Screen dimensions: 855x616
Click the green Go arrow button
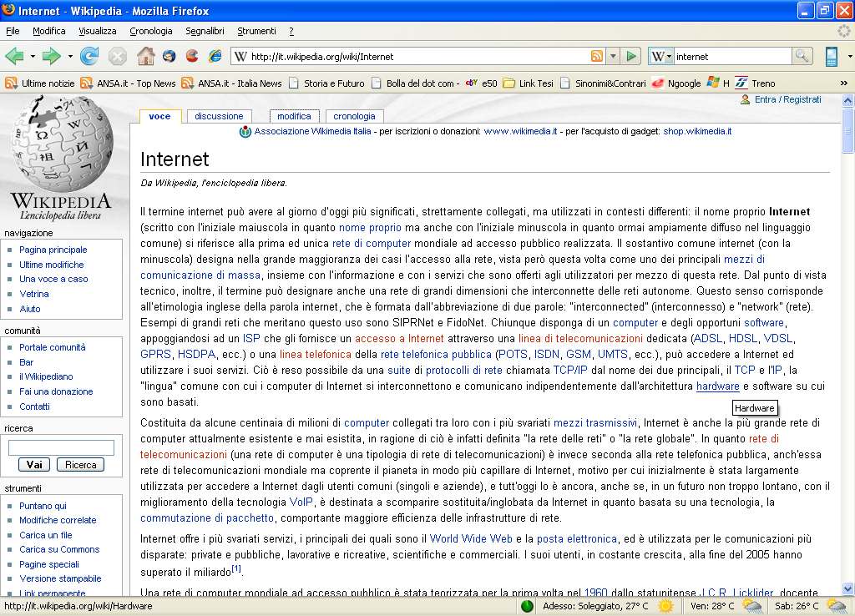(631, 56)
